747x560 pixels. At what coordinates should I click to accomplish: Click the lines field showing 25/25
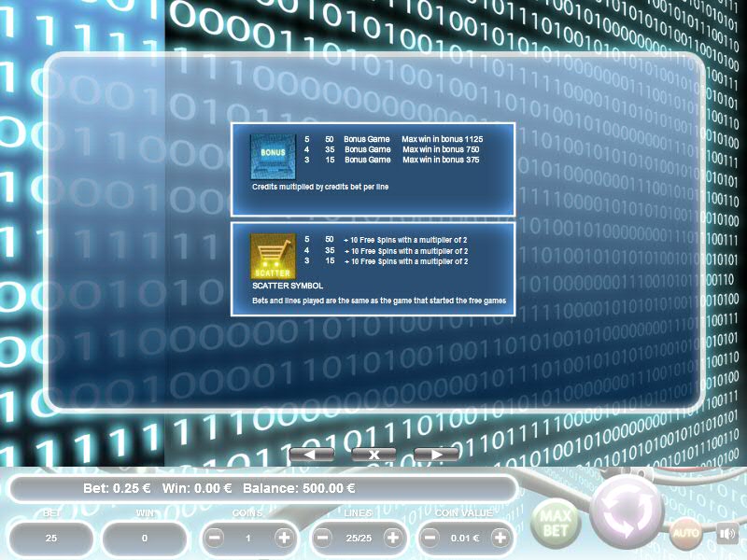click(358, 539)
